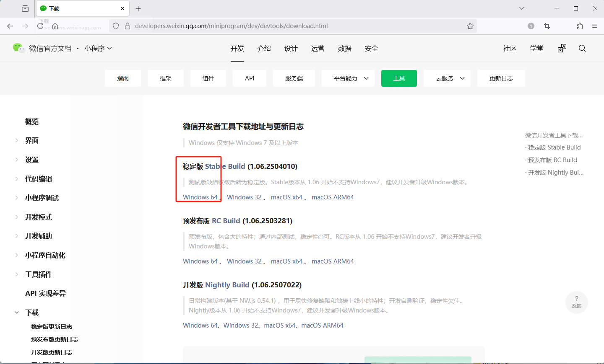The width and height of the screenshot is (604, 364).
Task: Open Firefox View in the tab bar corner
Action: tap(25, 8)
